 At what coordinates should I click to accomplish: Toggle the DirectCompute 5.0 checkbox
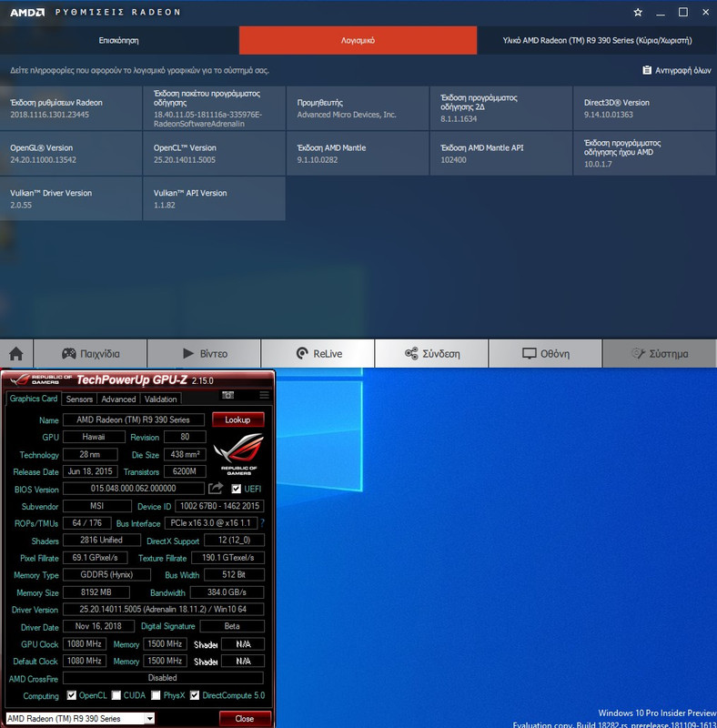pyautogui.click(x=195, y=695)
